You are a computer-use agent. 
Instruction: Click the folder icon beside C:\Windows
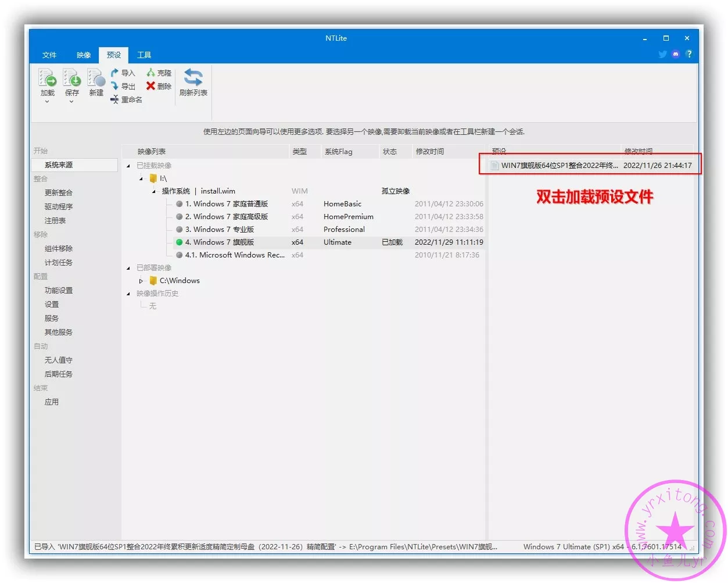[x=153, y=281]
